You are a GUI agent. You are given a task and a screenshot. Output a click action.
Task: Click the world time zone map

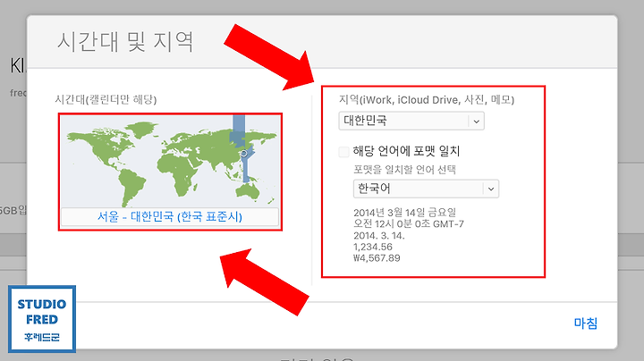(x=170, y=161)
